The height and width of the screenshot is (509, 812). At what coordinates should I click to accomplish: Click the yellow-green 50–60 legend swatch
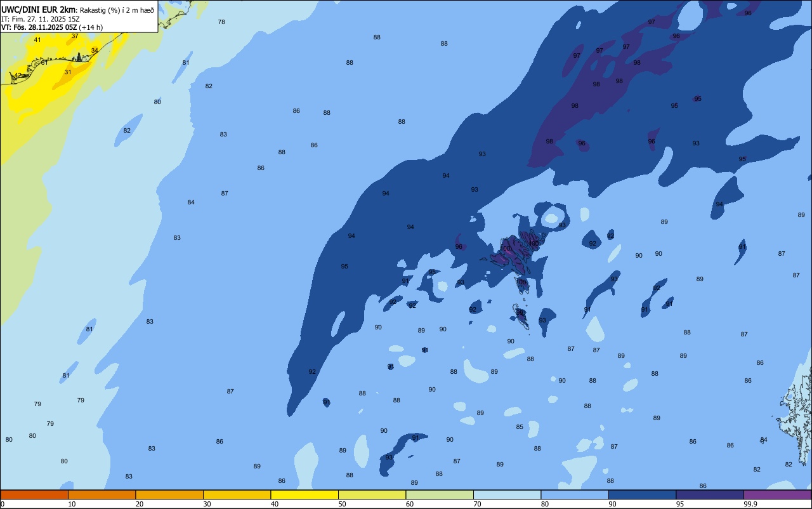point(372,494)
